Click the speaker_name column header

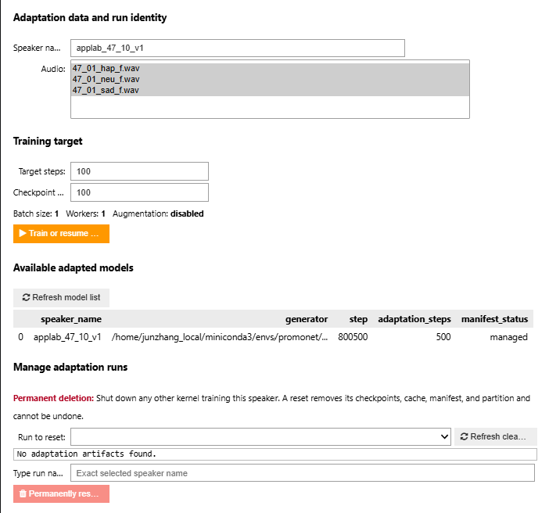(x=71, y=319)
